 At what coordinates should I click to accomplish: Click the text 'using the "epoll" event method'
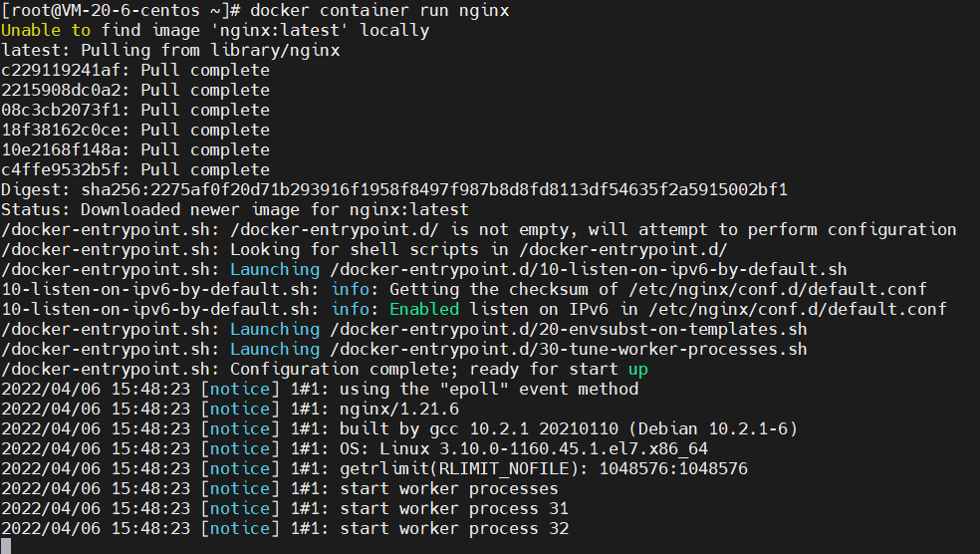[489, 390]
